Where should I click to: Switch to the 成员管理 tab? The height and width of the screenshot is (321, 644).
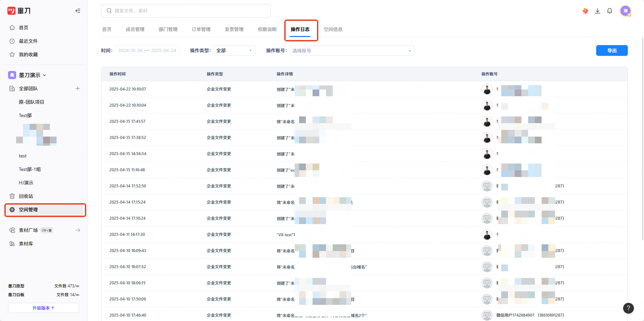(x=135, y=29)
